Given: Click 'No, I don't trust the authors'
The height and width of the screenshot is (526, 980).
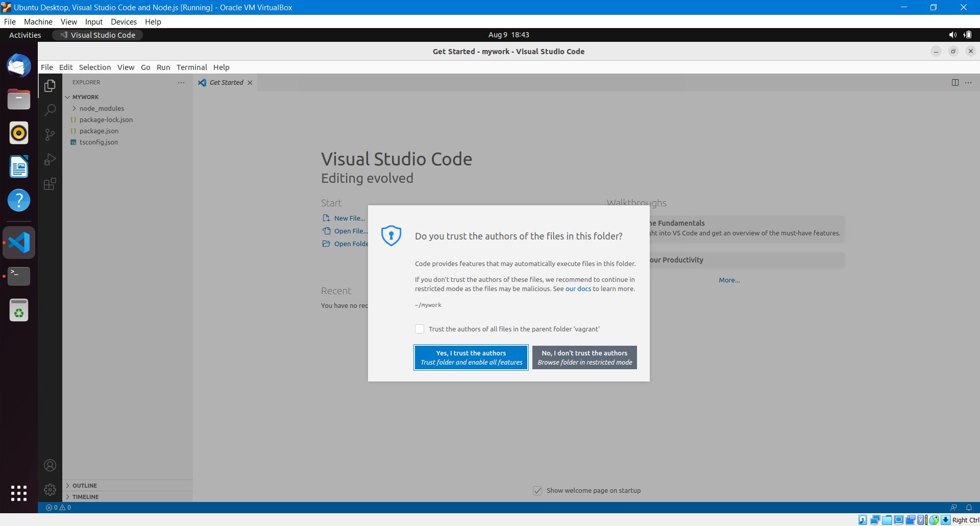Looking at the screenshot, I should click(x=584, y=357).
